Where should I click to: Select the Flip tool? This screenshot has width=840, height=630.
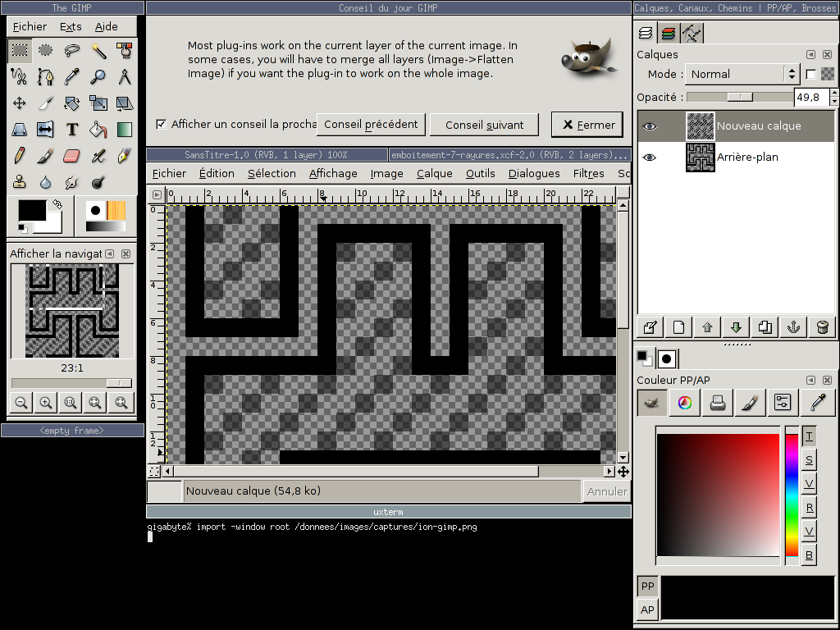[46, 129]
